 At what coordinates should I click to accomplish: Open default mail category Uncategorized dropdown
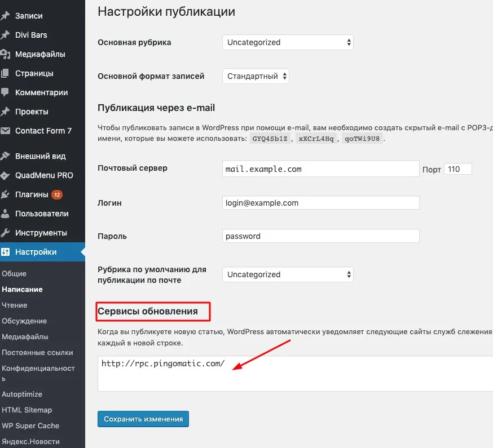point(288,274)
